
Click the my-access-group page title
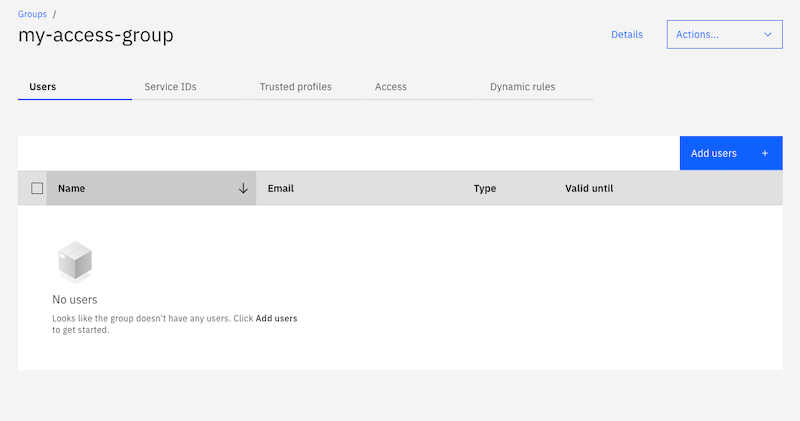tap(96, 35)
